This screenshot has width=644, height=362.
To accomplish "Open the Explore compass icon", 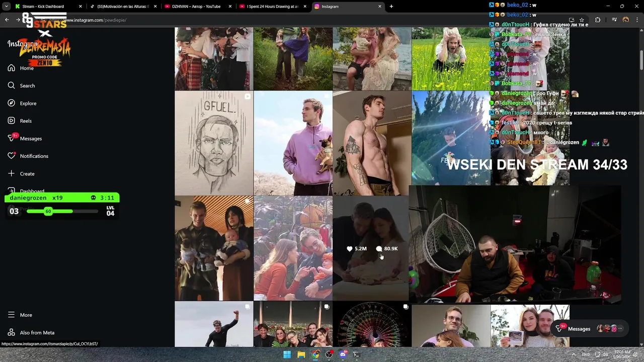I will tap(11, 103).
